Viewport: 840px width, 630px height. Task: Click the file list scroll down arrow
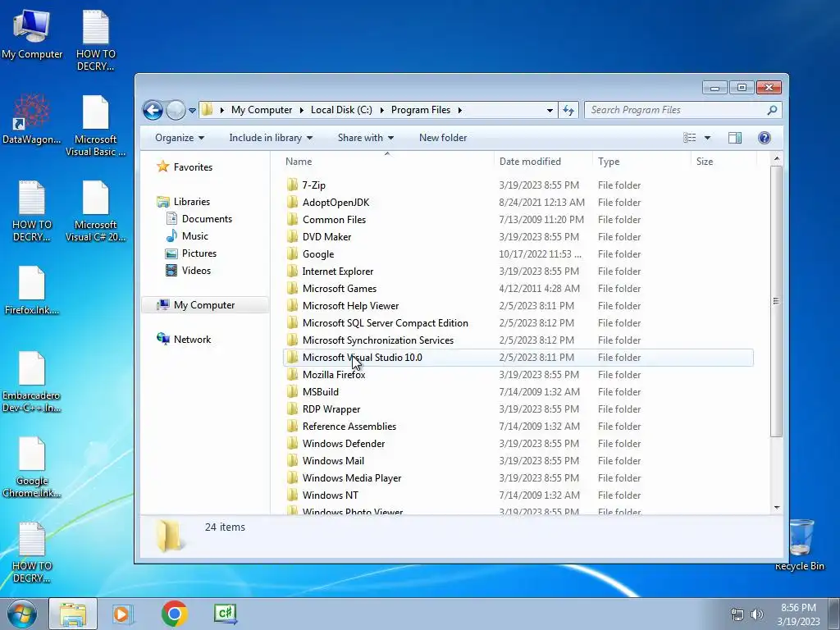(x=777, y=507)
